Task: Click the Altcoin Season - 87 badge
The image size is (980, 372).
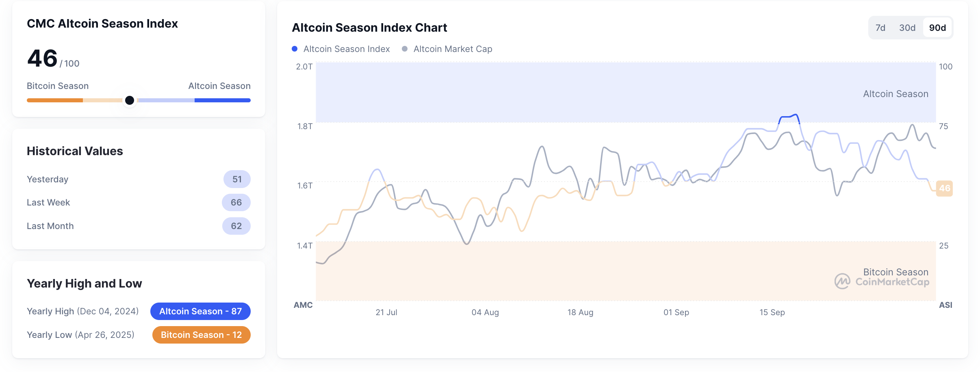Action: click(200, 311)
